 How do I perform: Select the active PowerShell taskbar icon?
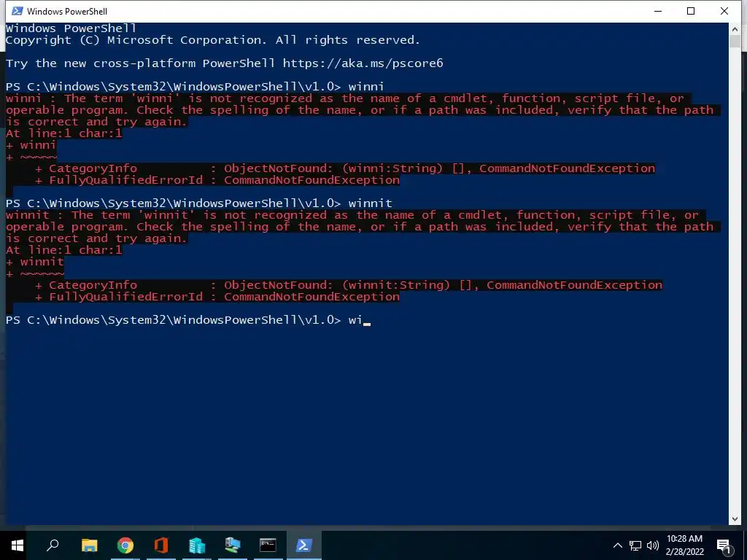(304, 545)
